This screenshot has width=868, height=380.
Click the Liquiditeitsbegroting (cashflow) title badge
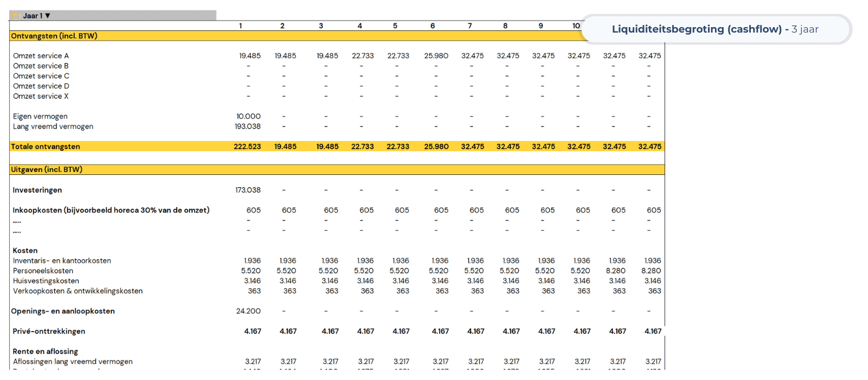point(715,29)
